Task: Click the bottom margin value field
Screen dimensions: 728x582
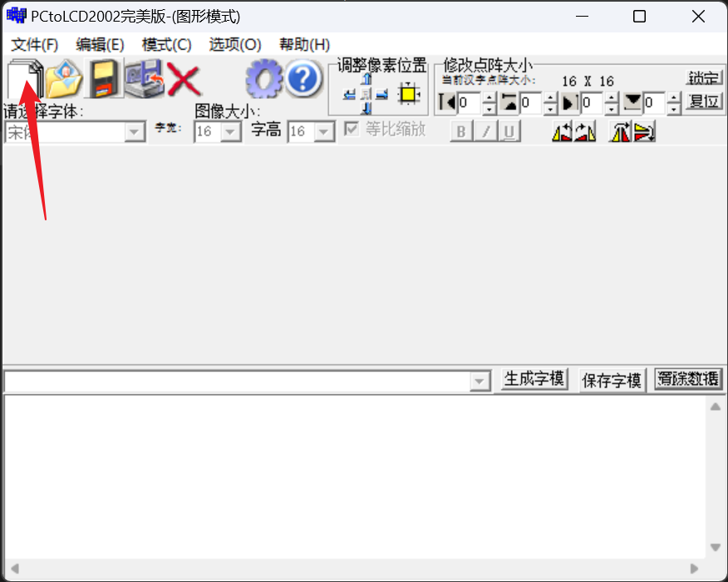Action: [655, 102]
